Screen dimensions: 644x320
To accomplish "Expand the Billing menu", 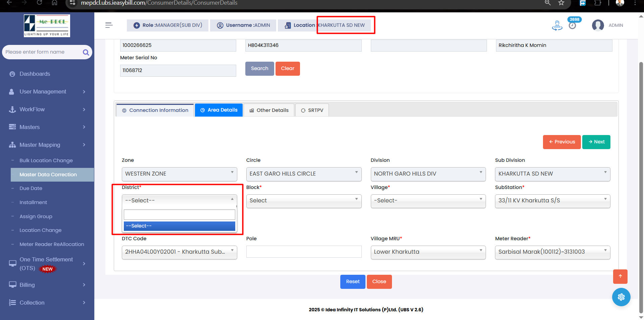I will pyautogui.click(x=47, y=285).
